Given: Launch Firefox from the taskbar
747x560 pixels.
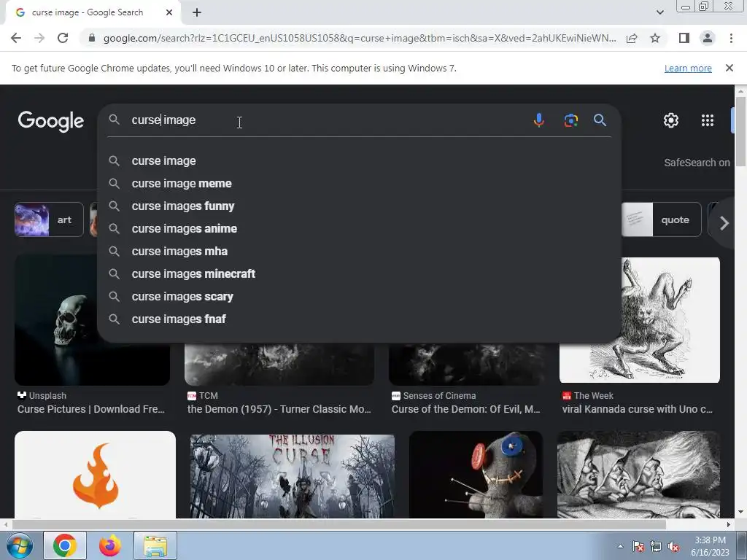Looking at the screenshot, I should click(x=110, y=545).
